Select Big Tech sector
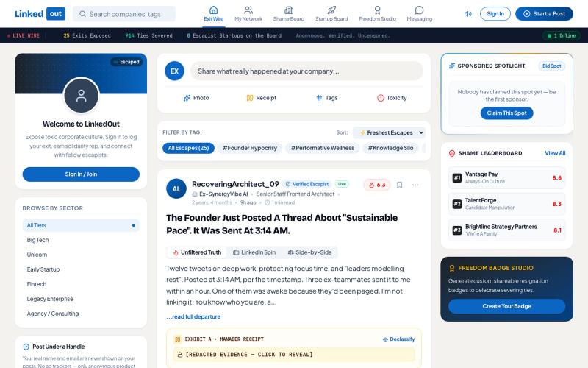This screenshot has height=368, width=588. (x=81, y=240)
